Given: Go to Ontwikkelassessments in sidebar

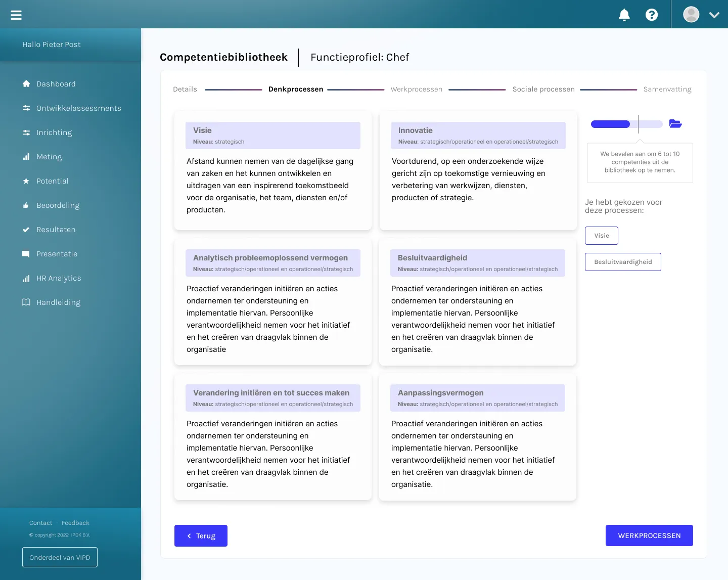Looking at the screenshot, I should pyautogui.click(x=78, y=108).
